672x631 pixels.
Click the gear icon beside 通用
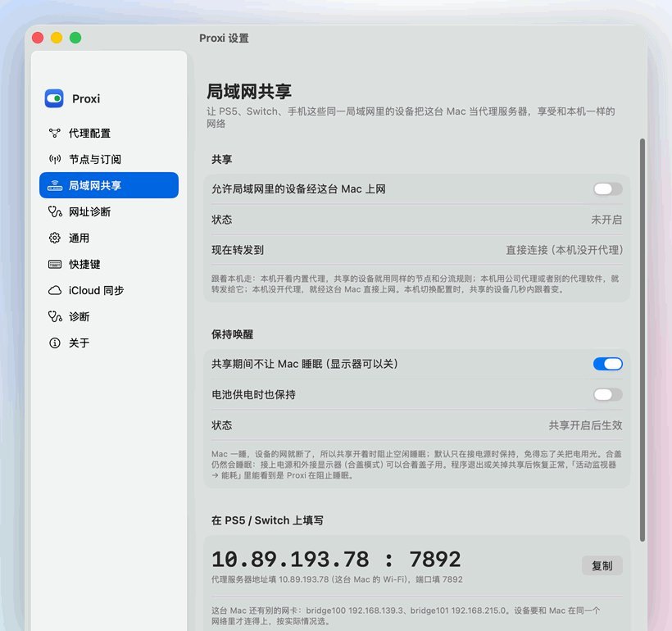[54, 238]
